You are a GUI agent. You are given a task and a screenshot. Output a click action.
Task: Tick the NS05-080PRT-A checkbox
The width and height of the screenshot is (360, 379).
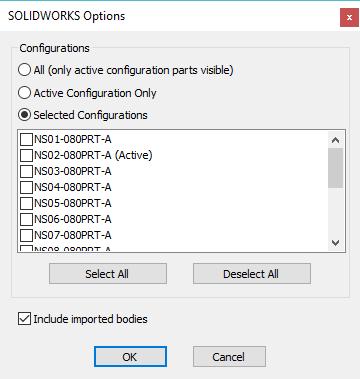[26, 203]
